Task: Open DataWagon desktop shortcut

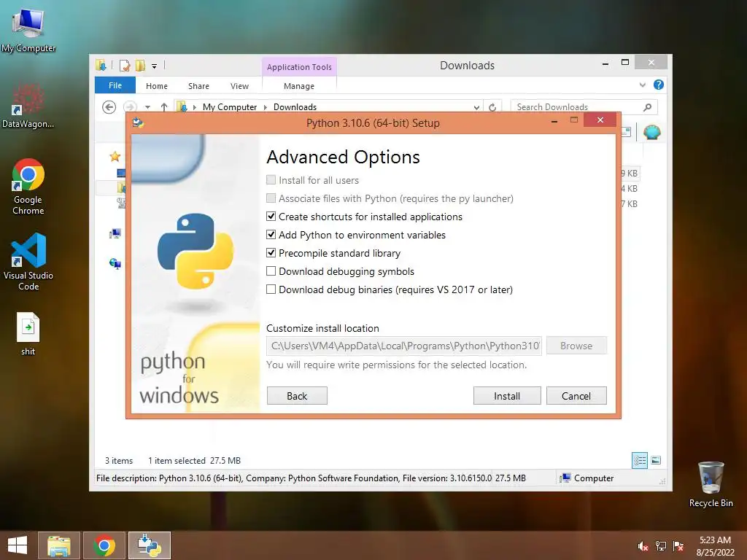Action: [x=28, y=106]
